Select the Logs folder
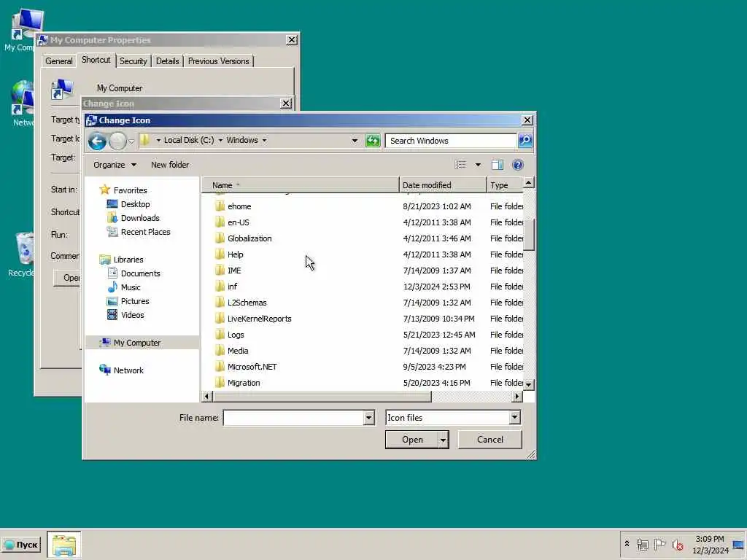Viewport: 747px width, 560px height. point(236,335)
